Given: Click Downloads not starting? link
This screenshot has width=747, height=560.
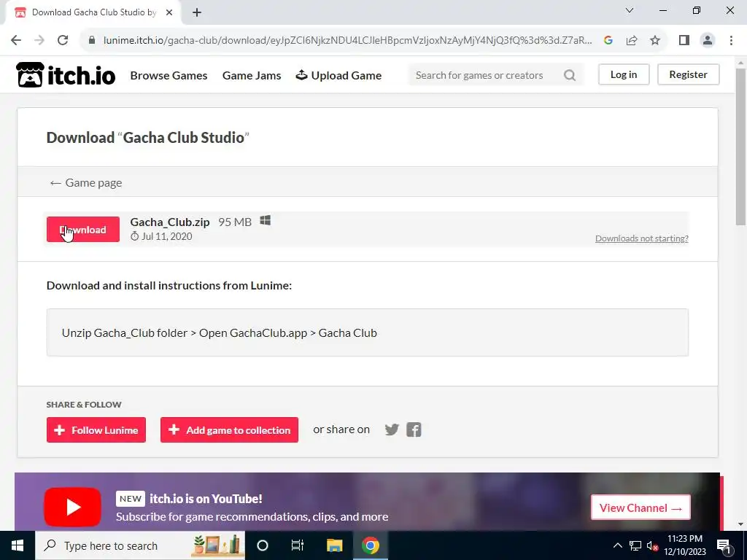Looking at the screenshot, I should (641, 238).
